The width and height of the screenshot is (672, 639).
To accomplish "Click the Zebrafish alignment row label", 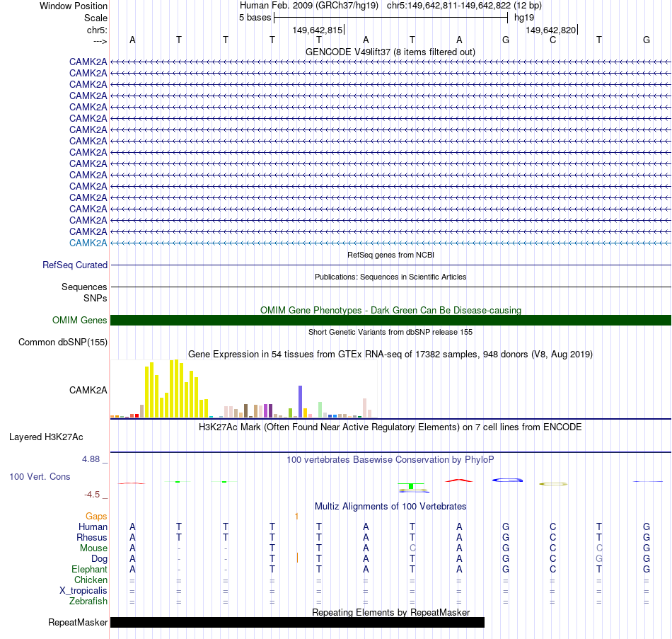I will [88, 601].
